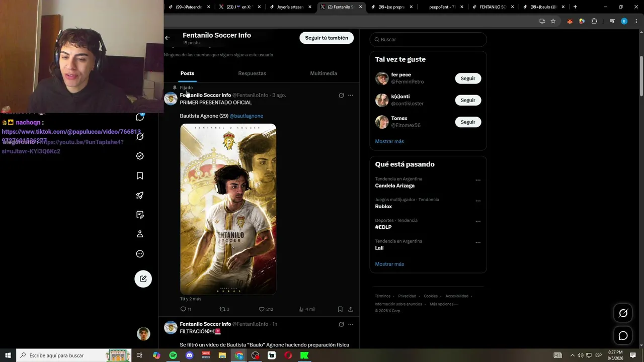
Task: Open fer pece's profile avatar
Action: [x=382, y=78]
